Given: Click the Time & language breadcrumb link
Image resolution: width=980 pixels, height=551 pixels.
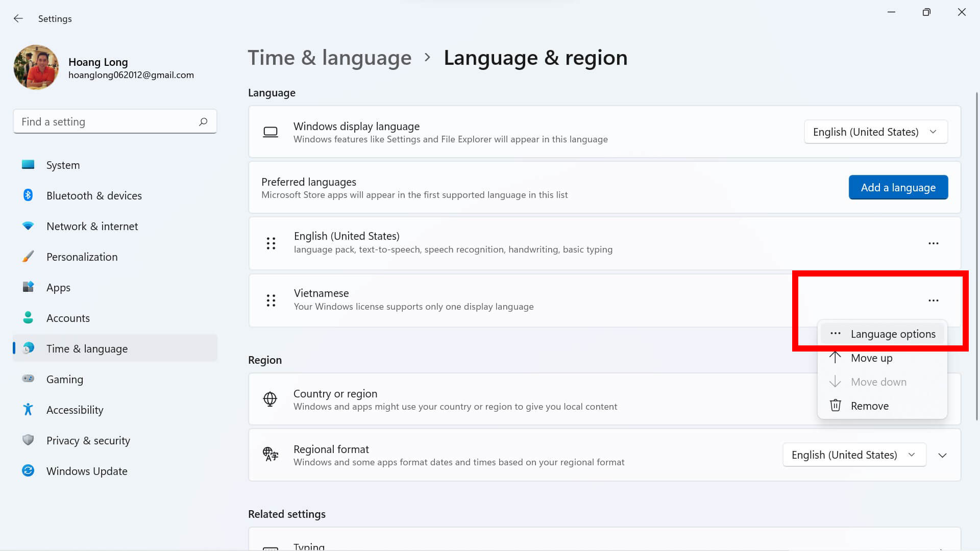Looking at the screenshot, I should coord(329,58).
